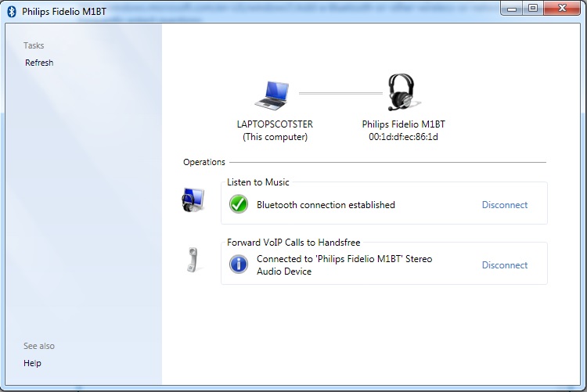Image resolution: width=587 pixels, height=392 pixels.
Task: Open the Help link
Action: (x=32, y=363)
